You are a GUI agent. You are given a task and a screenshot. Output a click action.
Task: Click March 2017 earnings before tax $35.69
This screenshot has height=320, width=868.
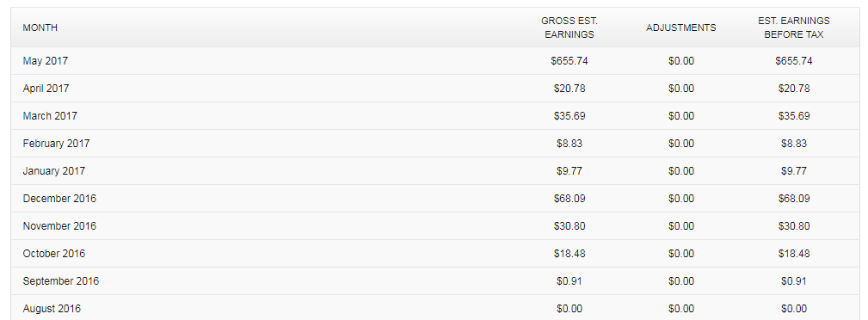pyautogui.click(x=794, y=116)
